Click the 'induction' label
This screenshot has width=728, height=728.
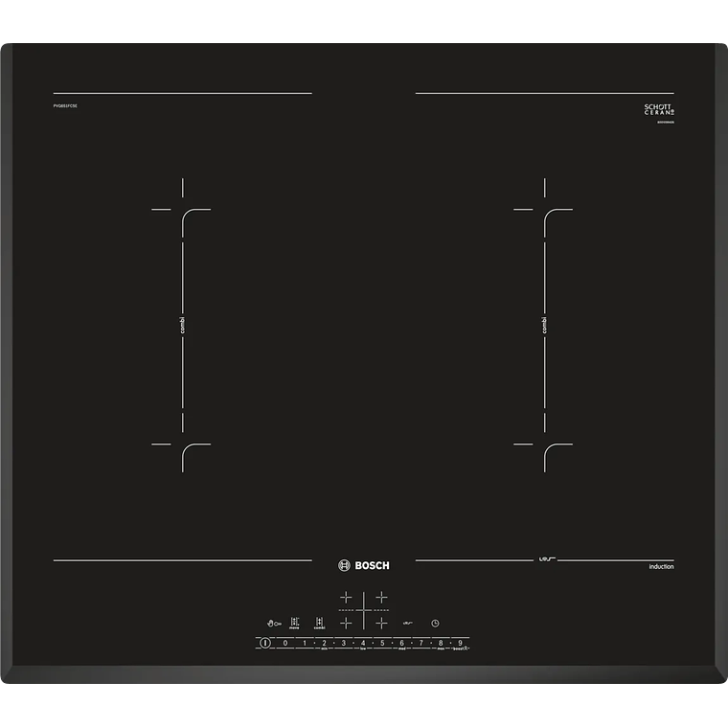[x=661, y=567]
